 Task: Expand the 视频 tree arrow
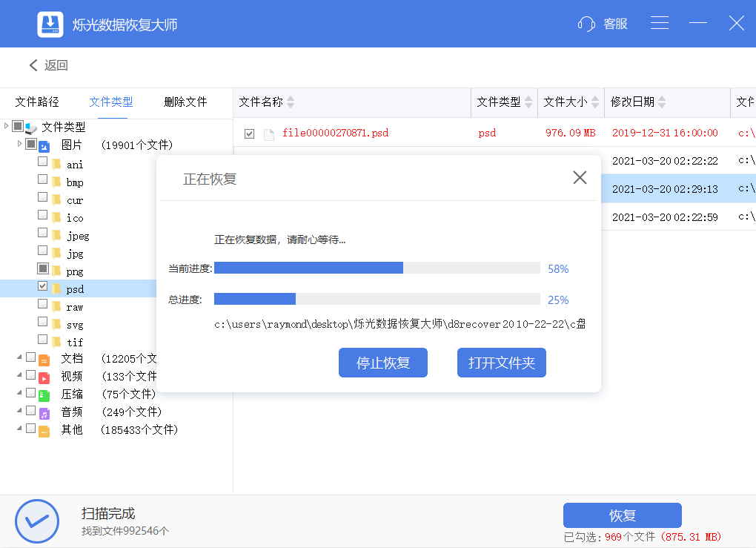click(x=19, y=374)
